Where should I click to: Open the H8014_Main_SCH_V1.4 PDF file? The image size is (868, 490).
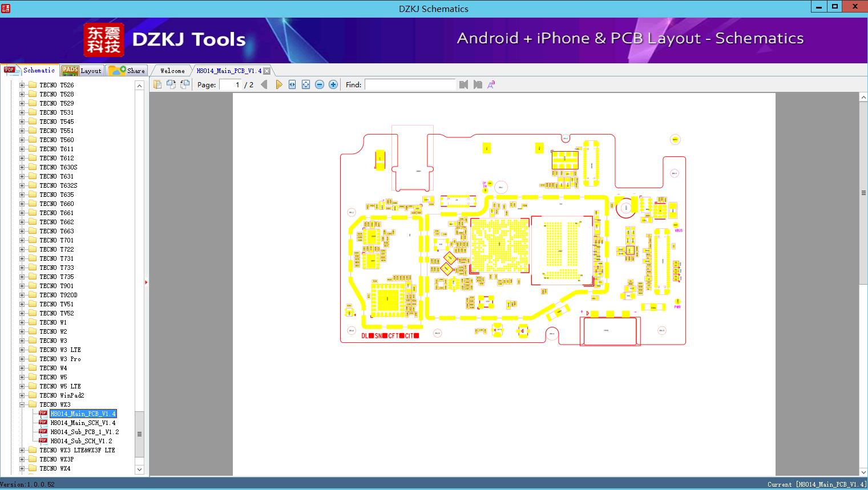[x=83, y=423]
